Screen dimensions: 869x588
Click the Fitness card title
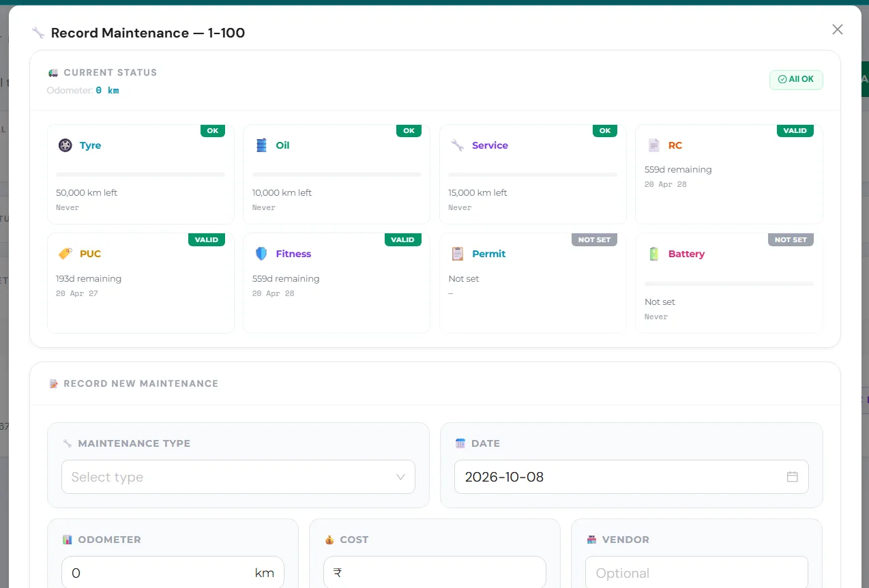(x=293, y=254)
